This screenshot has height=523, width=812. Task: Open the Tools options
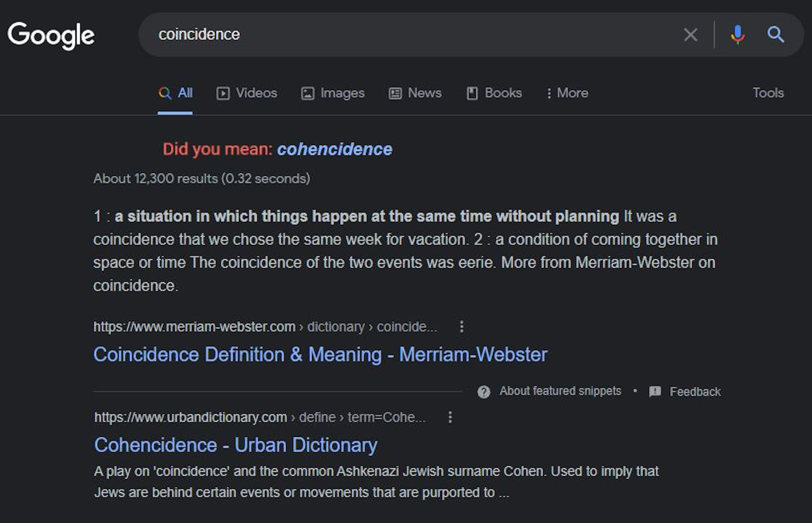pos(768,93)
